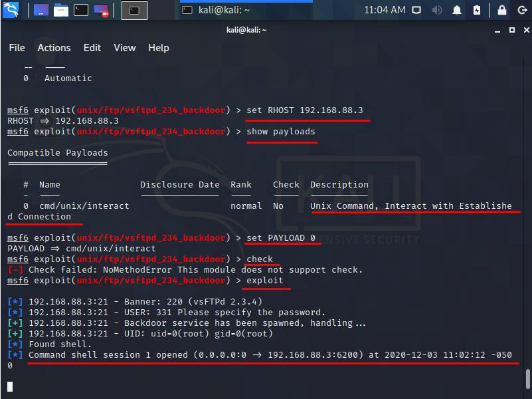This screenshot has height=399, width=532.
Task: Click the 'set RHOST 192.168.88.3' command text
Action: pyautogui.click(x=305, y=110)
